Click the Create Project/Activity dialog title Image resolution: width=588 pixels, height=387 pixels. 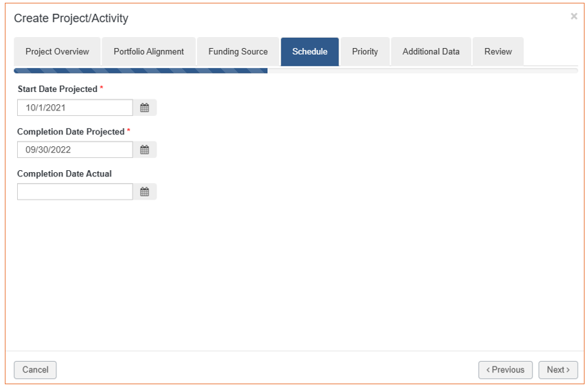[x=71, y=18]
